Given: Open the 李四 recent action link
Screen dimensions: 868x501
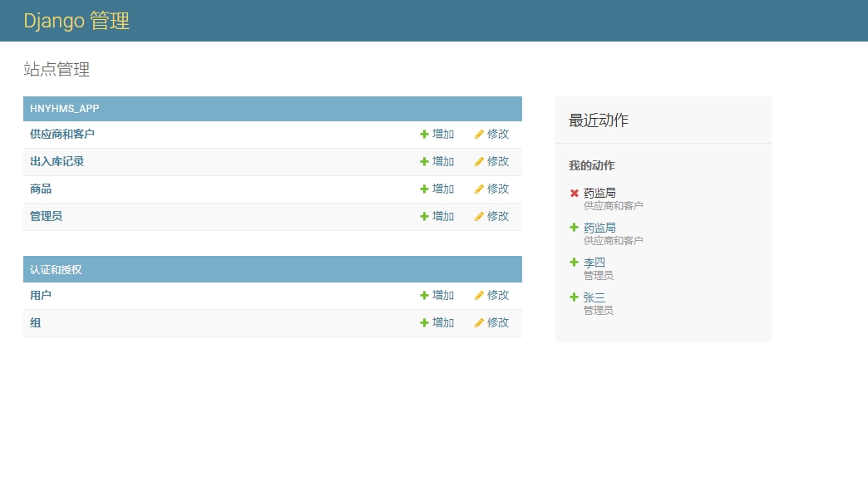Looking at the screenshot, I should coord(594,263).
